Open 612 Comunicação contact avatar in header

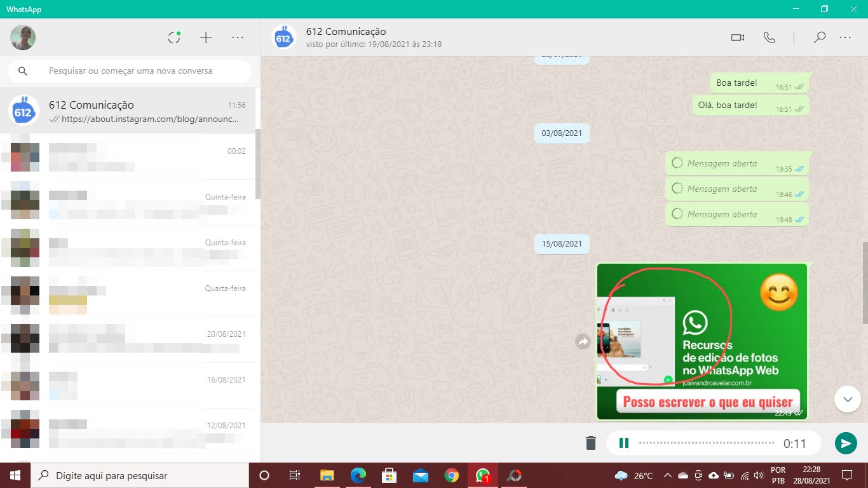[x=283, y=37]
